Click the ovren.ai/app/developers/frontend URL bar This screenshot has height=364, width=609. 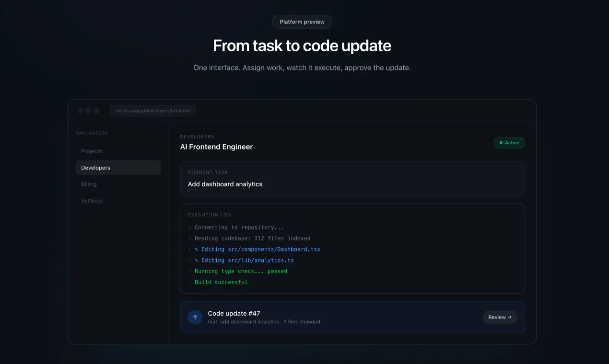click(153, 111)
